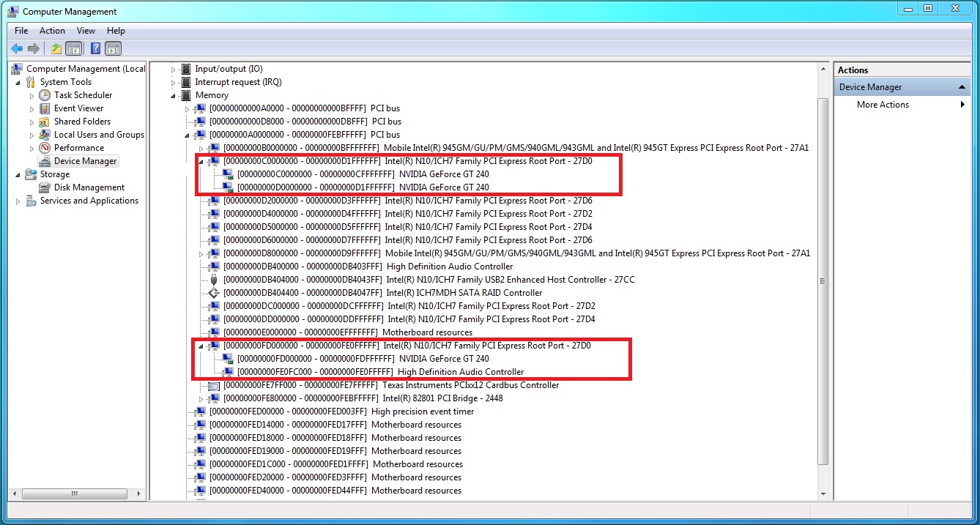Click the Local Users and Groups icon
Image resolution: width=980 pixels, height=525 pixels.
click(45, 135)
